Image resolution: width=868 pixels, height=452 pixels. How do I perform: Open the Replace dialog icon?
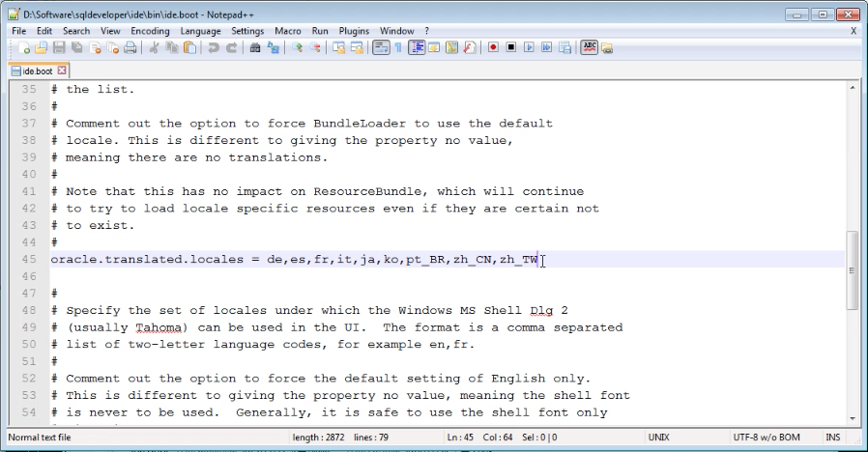point(273,48)
